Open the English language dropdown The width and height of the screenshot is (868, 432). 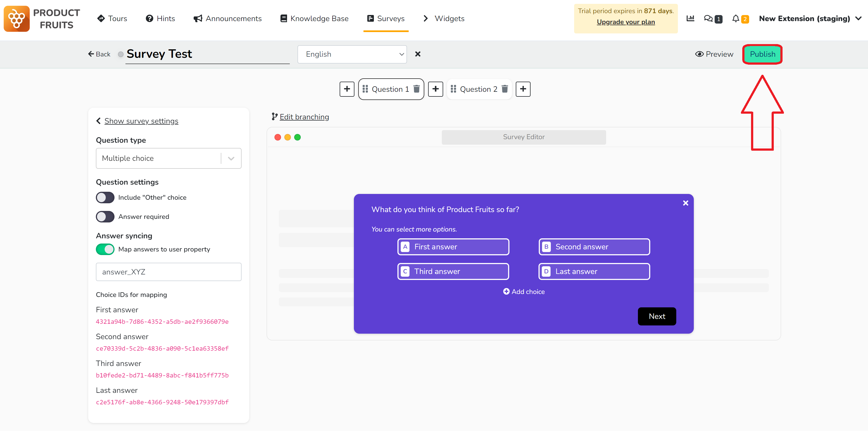tap(352, 54)
